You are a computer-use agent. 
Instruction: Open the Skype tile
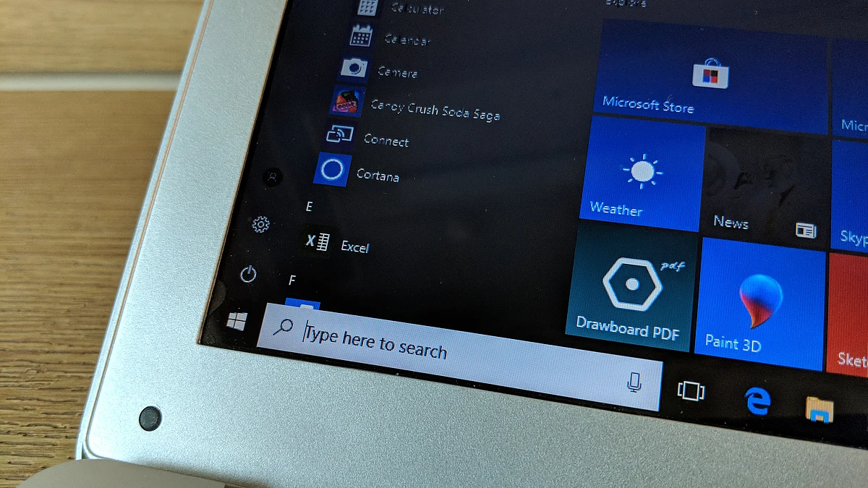(849, 196)
